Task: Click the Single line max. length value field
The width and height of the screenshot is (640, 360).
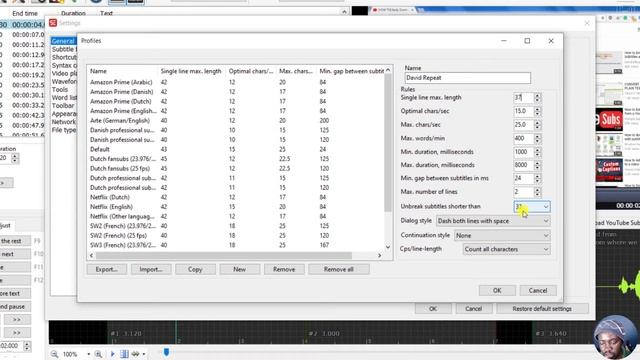Action: pos(523,98)
